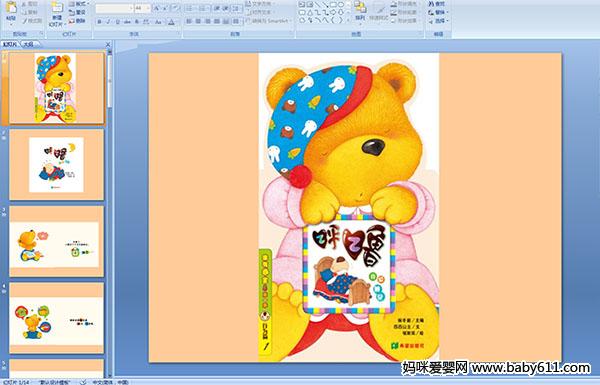Click Convert to SmartArt
Screen dimensions: 600x385
coord(268,21)
